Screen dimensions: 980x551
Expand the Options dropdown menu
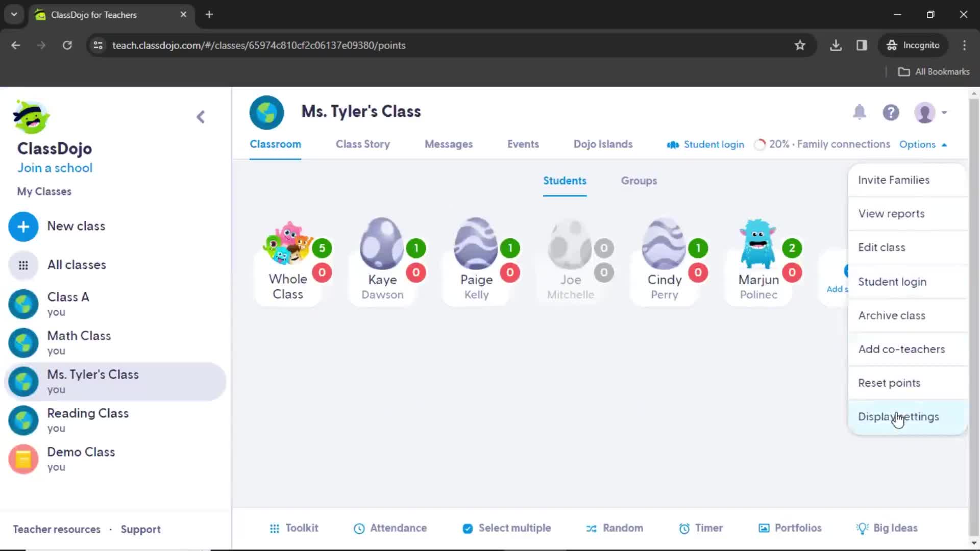[923, 144]
